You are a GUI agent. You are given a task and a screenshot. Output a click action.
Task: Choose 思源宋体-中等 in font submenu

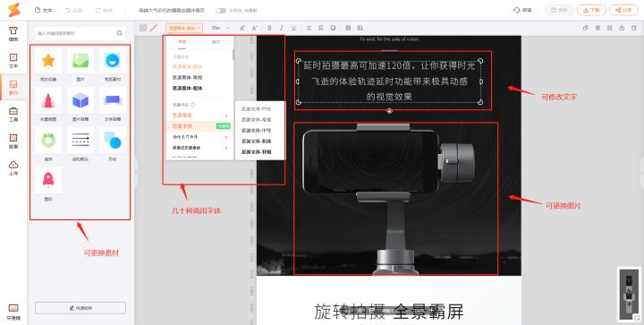pos(257,130)
